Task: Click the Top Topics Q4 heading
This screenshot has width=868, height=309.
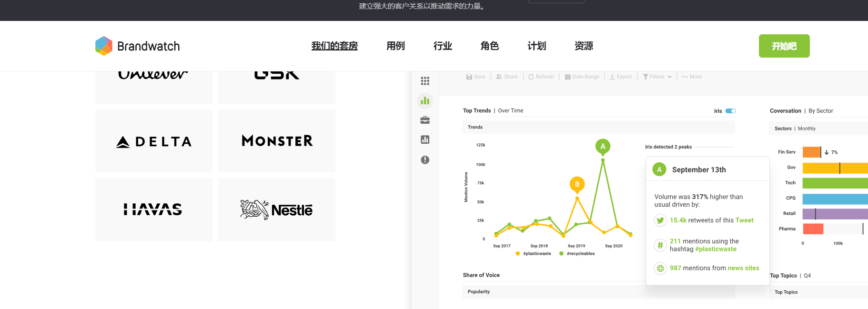Action: 790,276
